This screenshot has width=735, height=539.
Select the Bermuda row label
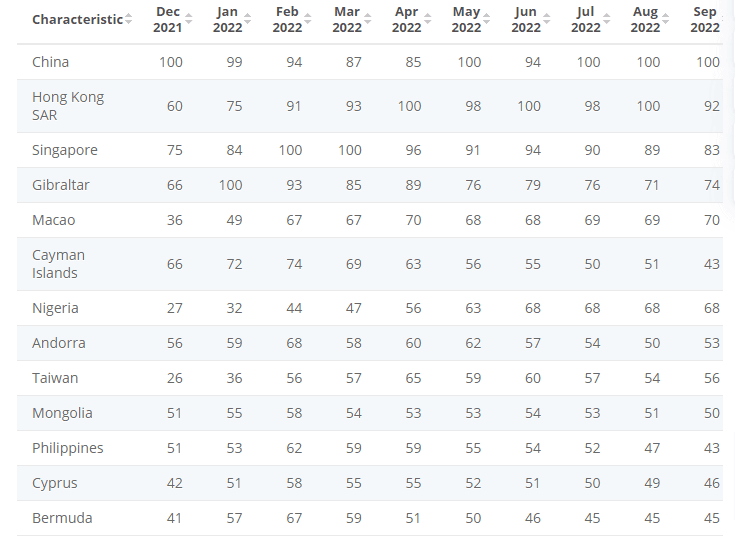[62, 518]
